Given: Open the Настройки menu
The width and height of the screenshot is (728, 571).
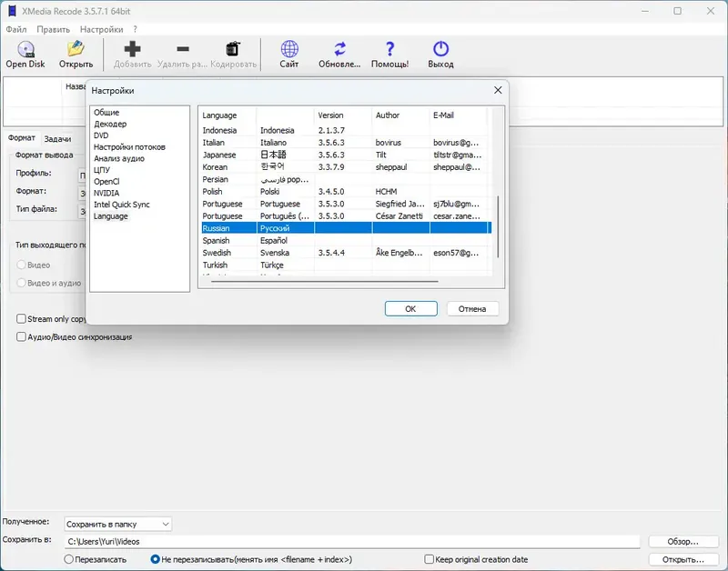Looking at the screenshot, I should click(x=101, y=29).
